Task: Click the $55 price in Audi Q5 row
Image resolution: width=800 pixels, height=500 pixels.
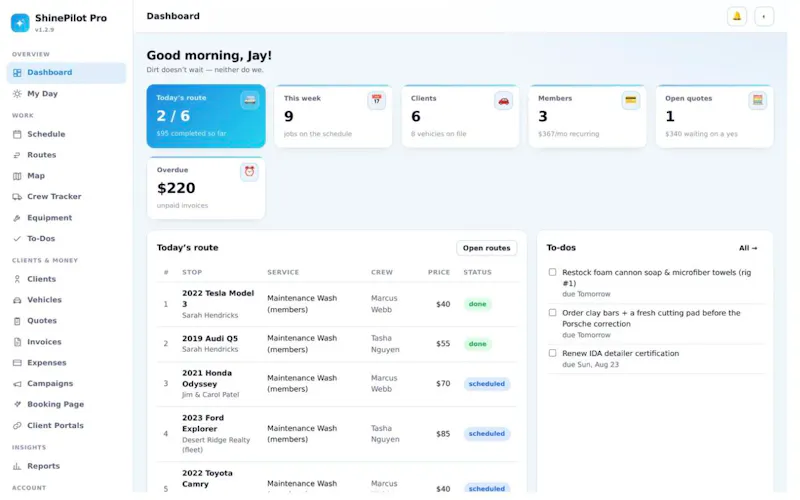Action: tap(443, 344)
